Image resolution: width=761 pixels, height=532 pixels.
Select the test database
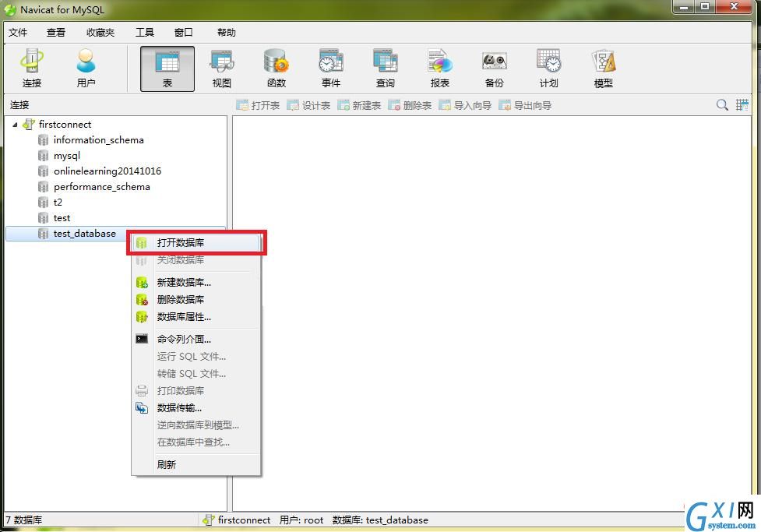(x=62, y=218)
